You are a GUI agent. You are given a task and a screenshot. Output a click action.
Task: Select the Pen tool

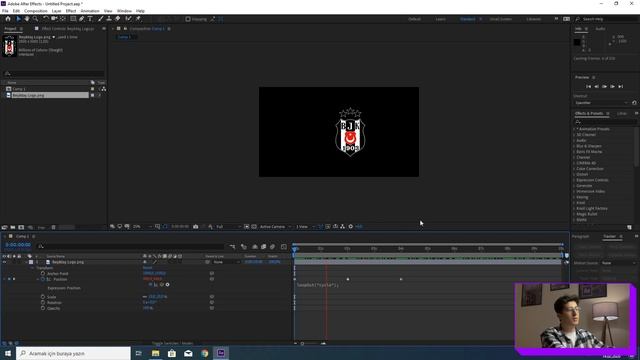(82, 19)
